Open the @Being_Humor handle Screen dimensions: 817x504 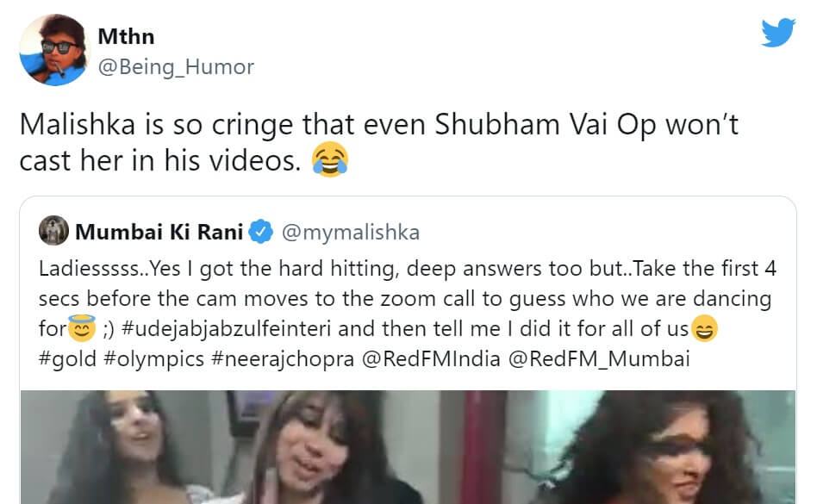(x=176, y=66)
